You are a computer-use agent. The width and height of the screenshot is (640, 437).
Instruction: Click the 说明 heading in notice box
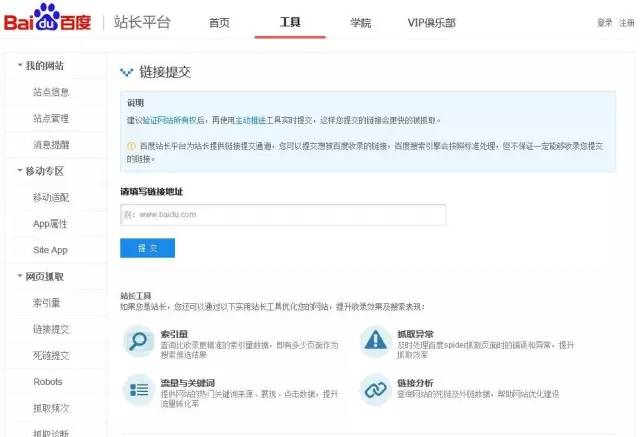point(136,103)
